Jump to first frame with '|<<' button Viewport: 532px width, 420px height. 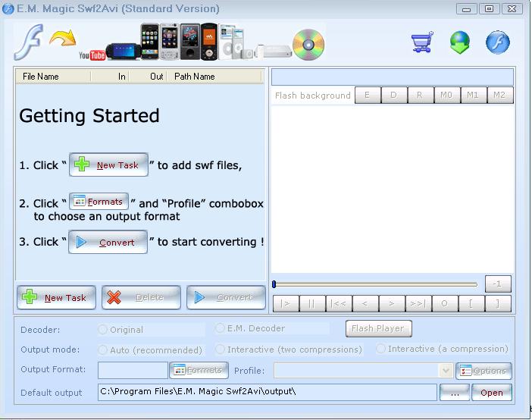click(x=339, y=303)
